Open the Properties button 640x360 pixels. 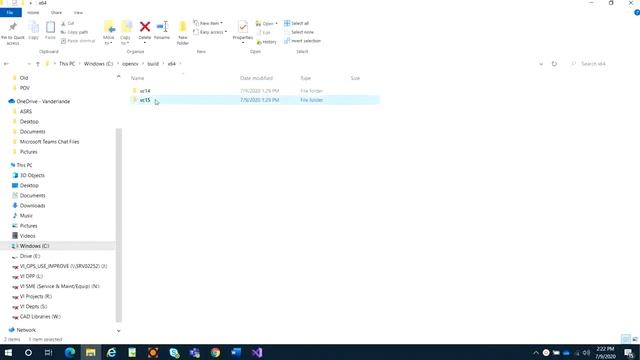tap(242, 32)
